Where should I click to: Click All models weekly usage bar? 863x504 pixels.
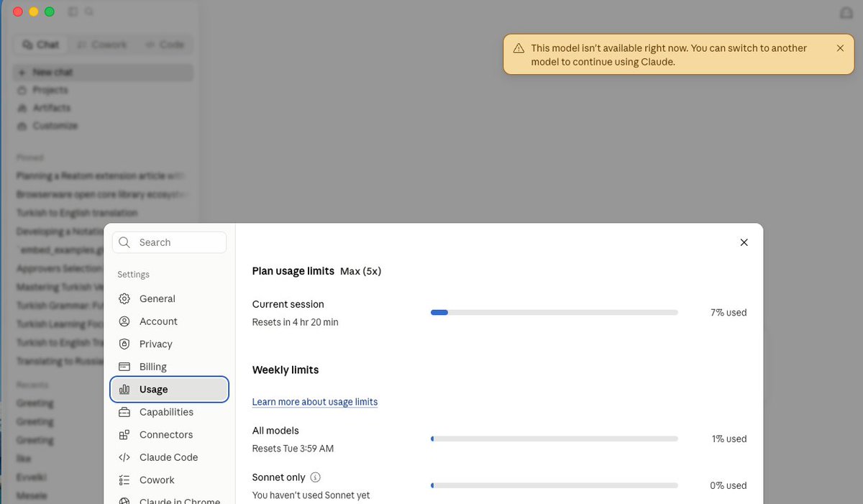point(554,439)
